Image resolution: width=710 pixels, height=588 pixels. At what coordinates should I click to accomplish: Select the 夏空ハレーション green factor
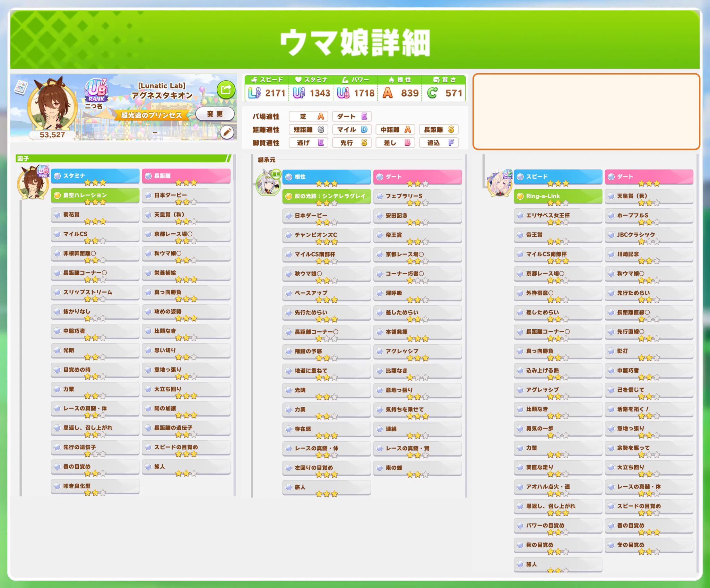(95, 196)
